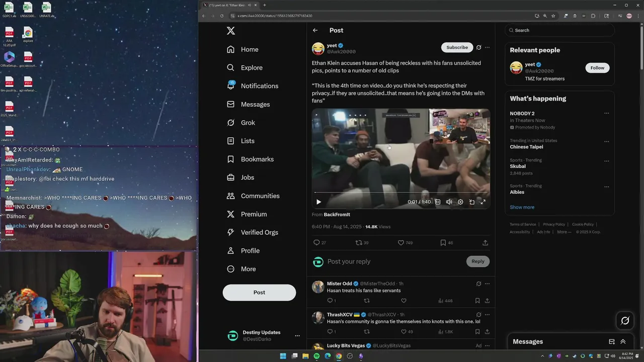Bookmark the post with 46 bookmarks
This screenshot has height=362, width=644.
(x=446, y=243)
